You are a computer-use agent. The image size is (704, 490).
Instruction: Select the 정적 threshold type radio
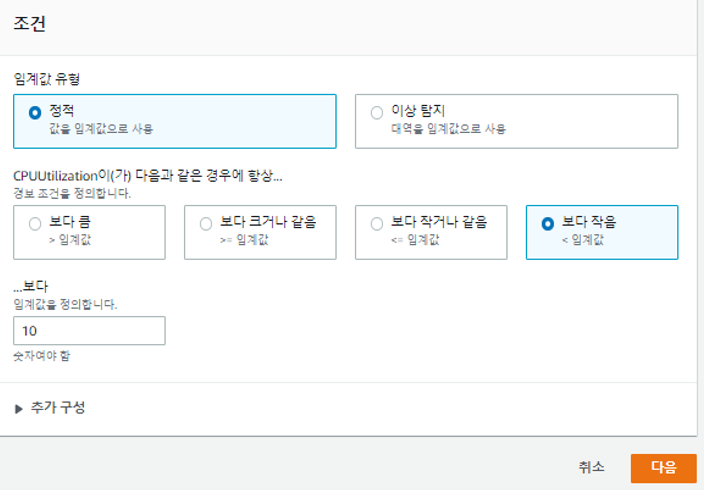[35, 113]
